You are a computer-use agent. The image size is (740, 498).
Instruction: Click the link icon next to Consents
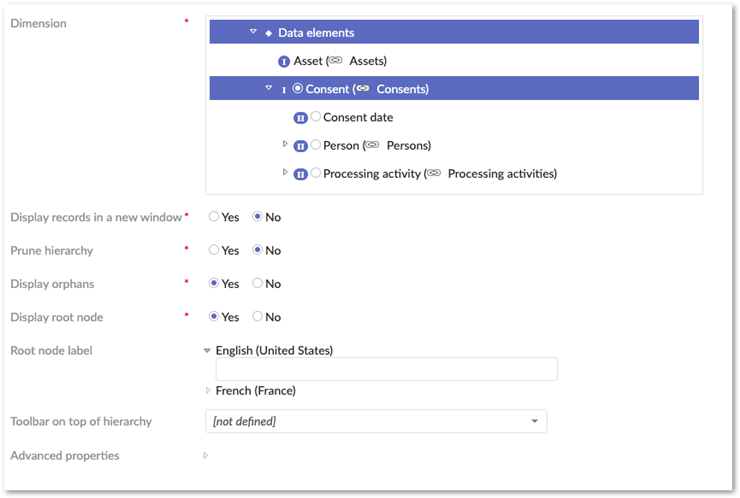(362, 89)
